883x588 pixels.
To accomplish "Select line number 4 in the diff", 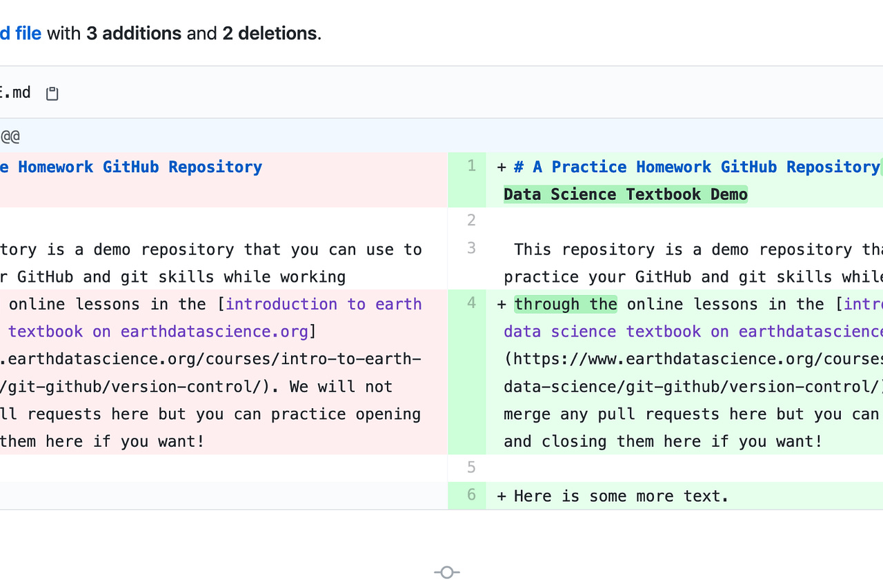I will pos(470,303).
